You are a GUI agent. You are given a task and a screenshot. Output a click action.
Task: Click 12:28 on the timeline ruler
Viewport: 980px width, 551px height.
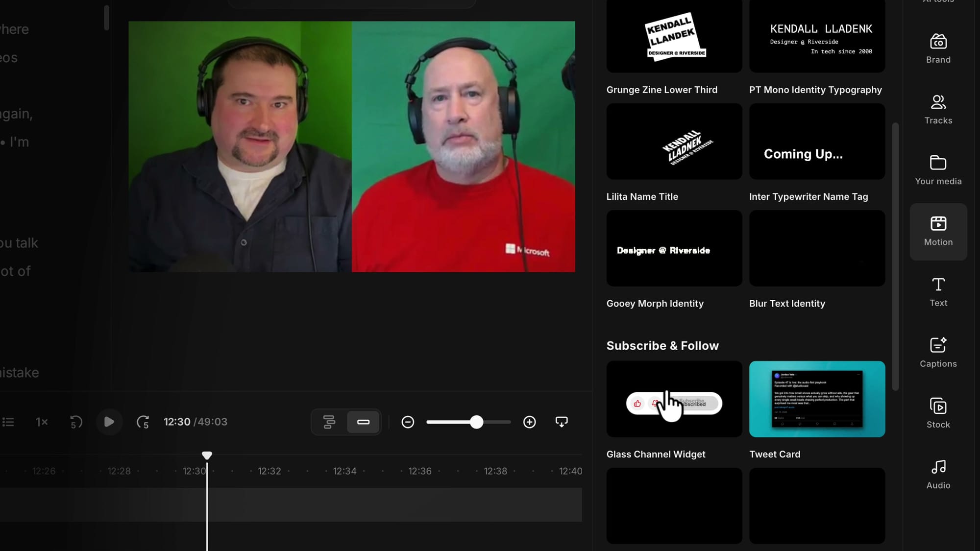coord(119,471)
